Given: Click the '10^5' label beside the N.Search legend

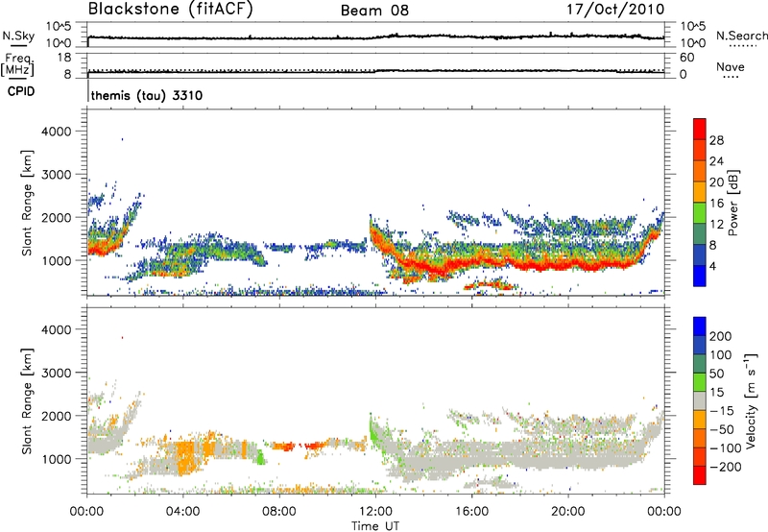Looking at the screenshot, I should [693, 26].
